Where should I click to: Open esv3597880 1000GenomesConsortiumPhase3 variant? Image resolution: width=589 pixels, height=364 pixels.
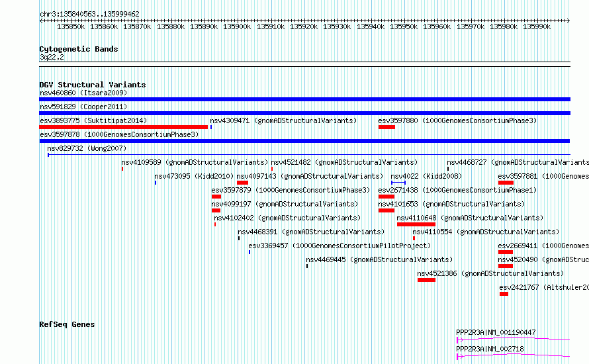(x=457, y=120)
